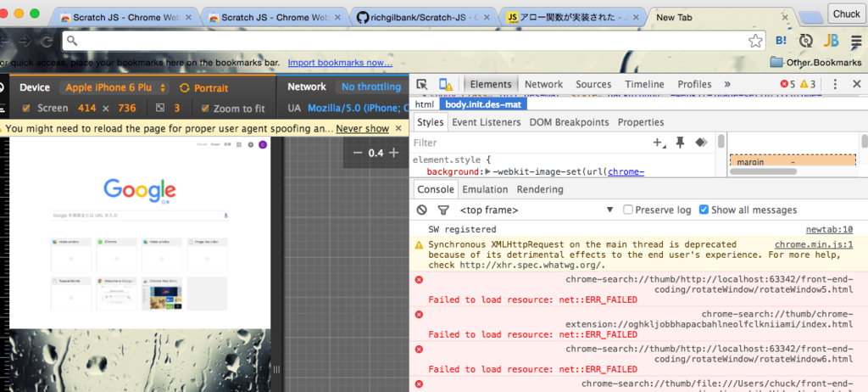Open Other Bookmarks folder
This screenshot has width=868, height=392.
pyautogui.click(x=815, y=62)
